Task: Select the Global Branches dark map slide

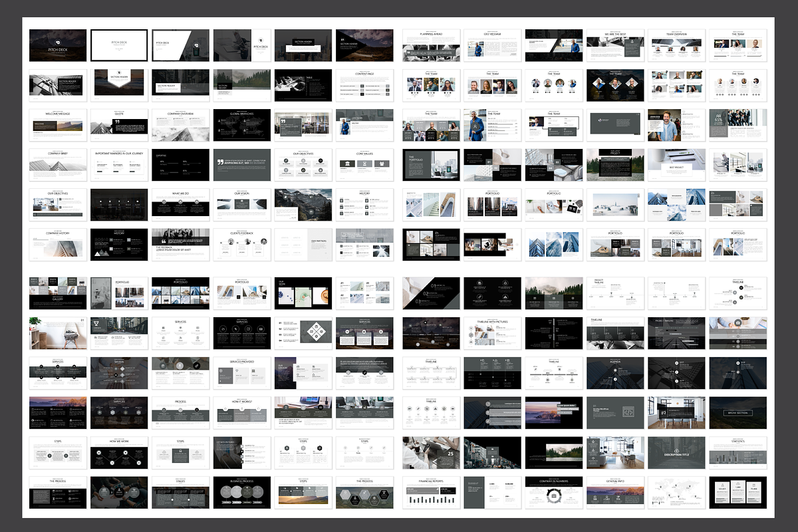Action: point(242,125)
